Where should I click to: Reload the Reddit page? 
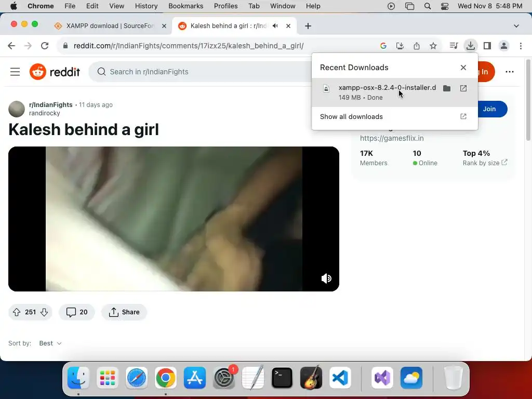[x=45, y=46]
